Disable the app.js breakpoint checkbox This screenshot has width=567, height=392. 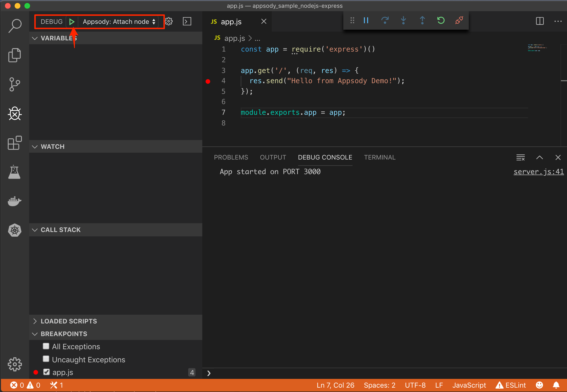pyautogui.click(x=46, y=372)
